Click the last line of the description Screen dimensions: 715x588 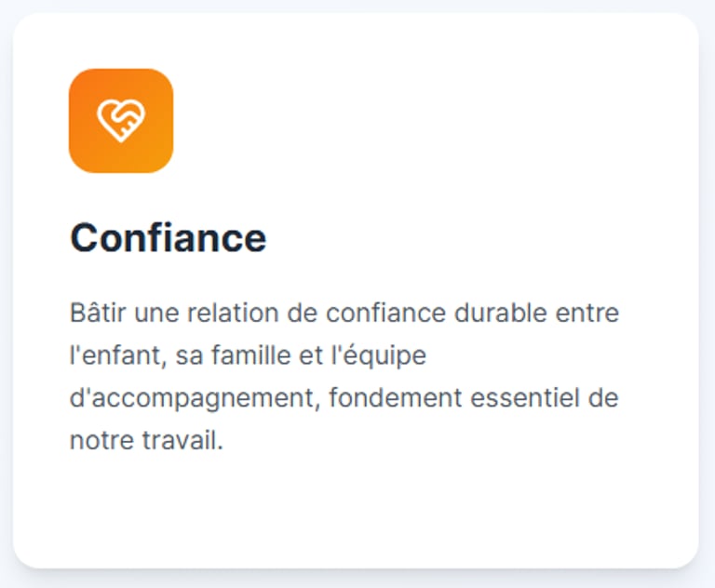146,441
